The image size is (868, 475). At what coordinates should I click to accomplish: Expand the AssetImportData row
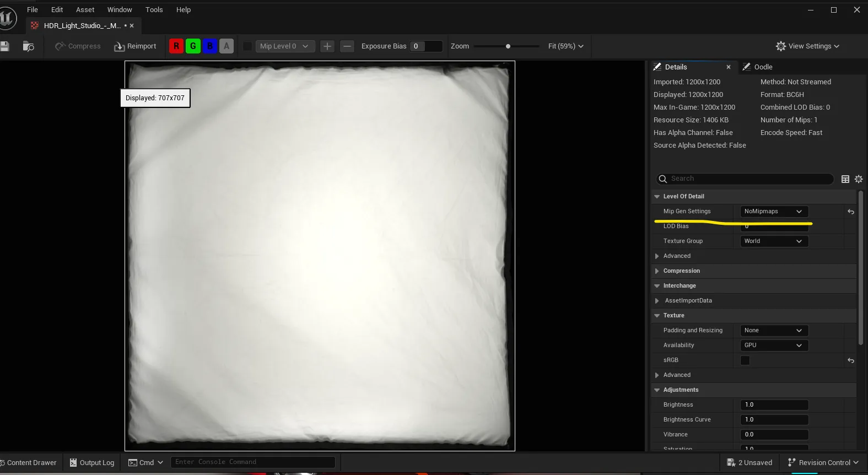[657, 301]
